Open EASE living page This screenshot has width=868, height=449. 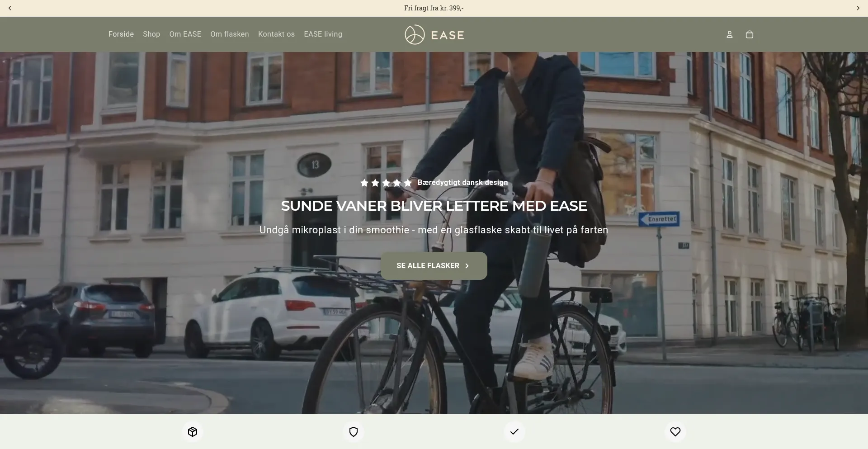pyautogui.click(x=323, y=34)
